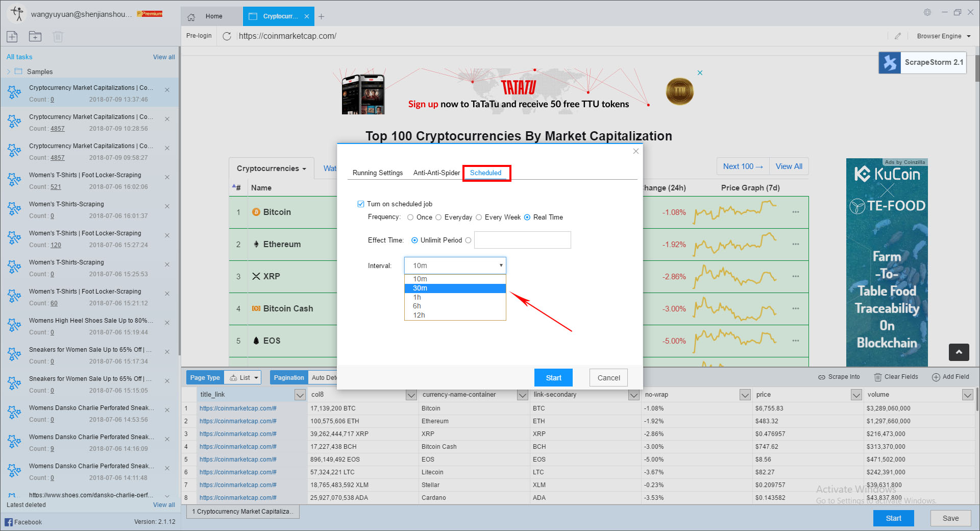This screenshot has height=531, width=980.
Task: Close the scheduled settings dialog
Action: [x=636, y=151]
